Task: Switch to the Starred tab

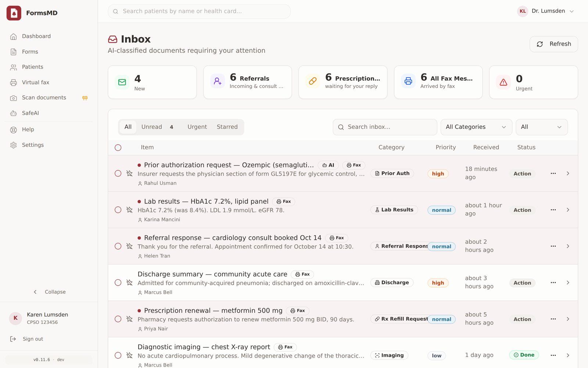Action: 227,127
